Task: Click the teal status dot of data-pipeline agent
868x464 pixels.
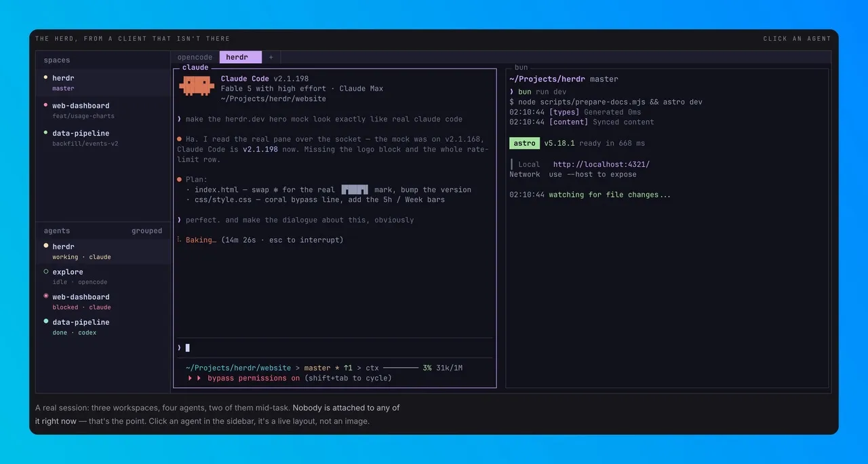Action: click(46, 322)
